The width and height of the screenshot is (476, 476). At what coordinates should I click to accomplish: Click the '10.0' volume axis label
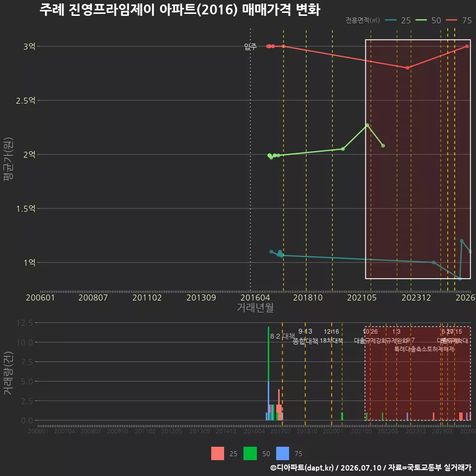pyautogui.click(x=25, y=343)
